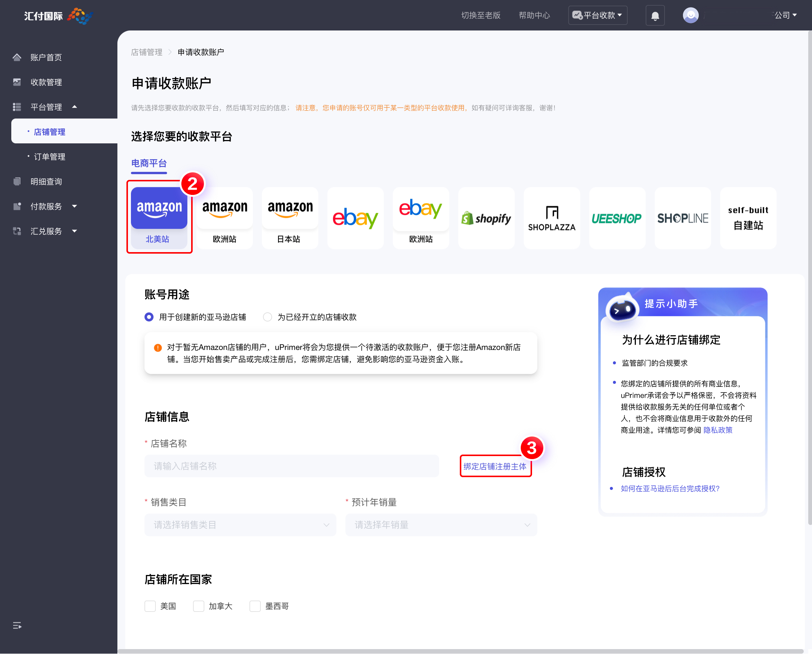Check the 加拿大 country checkbox
The height and width of the screenshot is (654, 812).
pyautogui.click(x=198, y=606)
